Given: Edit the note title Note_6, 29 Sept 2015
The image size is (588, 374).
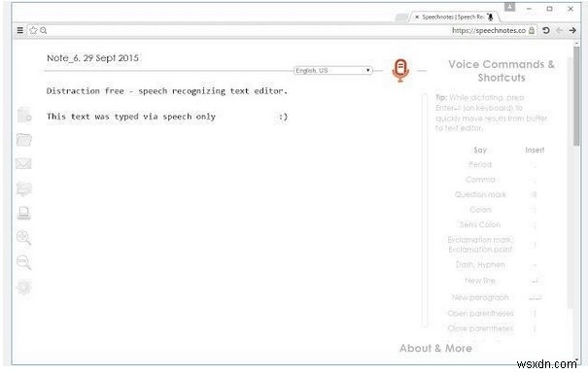Looking at the screenshot, I should [92, 58].
